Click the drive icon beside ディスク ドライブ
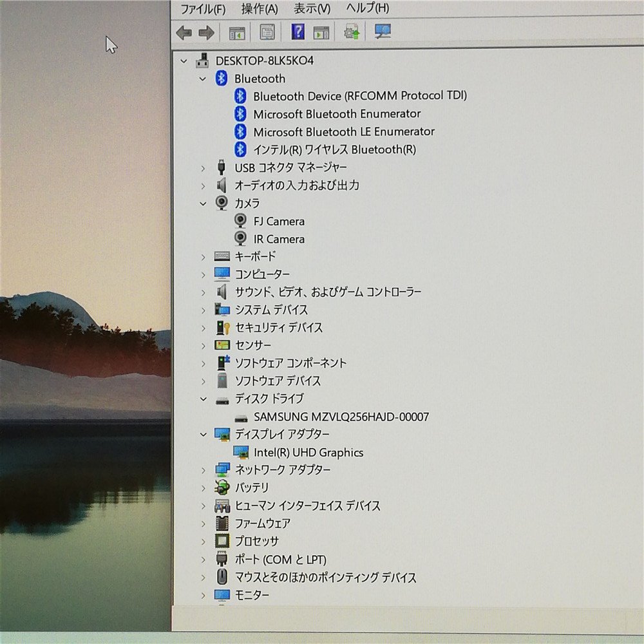Image resolution: width=644 pixels, height=644 pixels. (x=222, y=401)
